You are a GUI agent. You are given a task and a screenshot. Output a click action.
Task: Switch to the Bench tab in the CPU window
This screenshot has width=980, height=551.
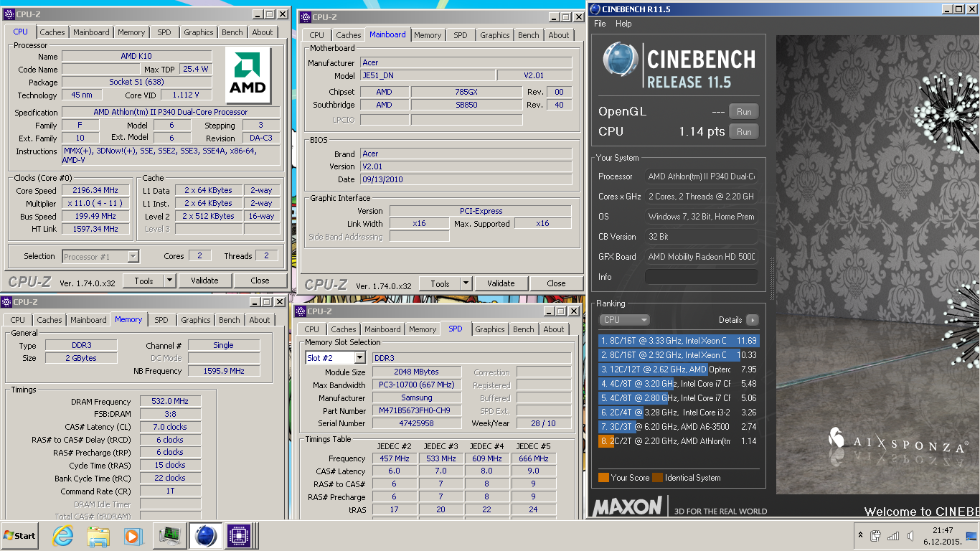232,32
